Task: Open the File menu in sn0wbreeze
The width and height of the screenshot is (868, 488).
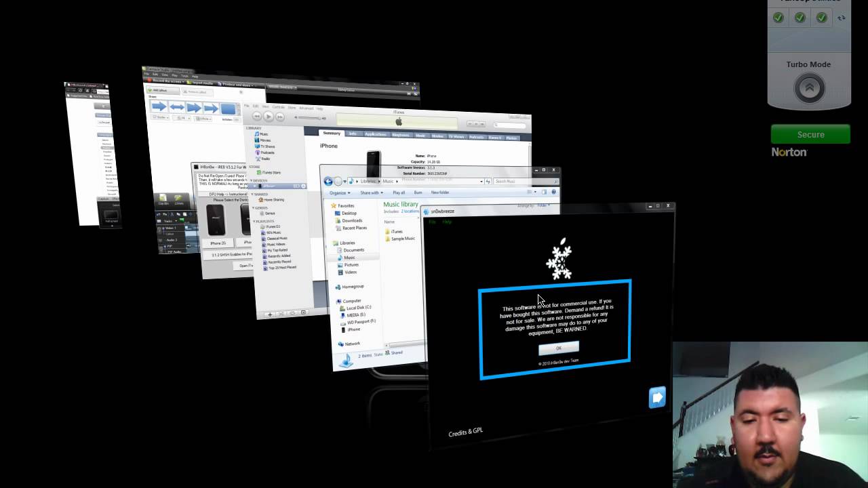Action: click(x=432, y=222)
